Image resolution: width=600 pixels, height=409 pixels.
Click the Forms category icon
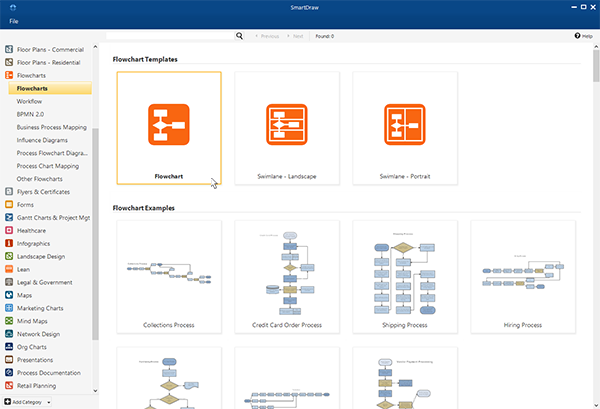tap(9, 205)
